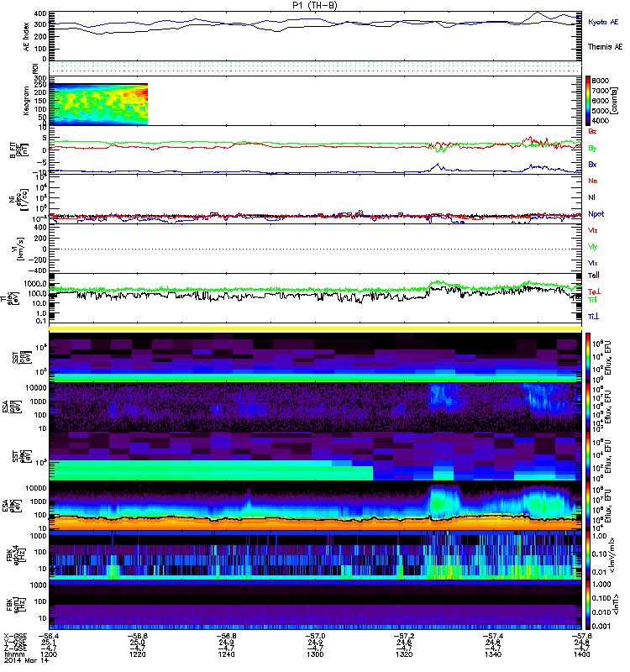Click the FBK electric field mV/m color bar
630x672 pixels.
click(589, 555)
